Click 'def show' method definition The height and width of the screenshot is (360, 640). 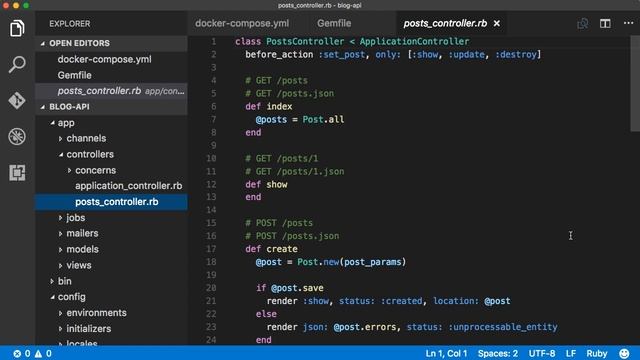(x=266, y=184)
